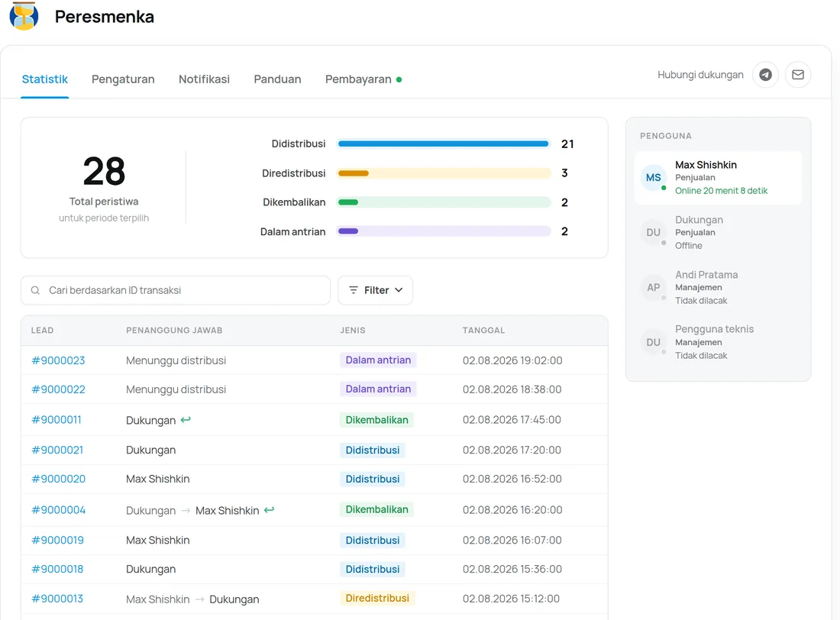Viewport: 840px width, 620px height.
Task: Open lead #9000013
Action: pyautogui.click(x=57, y=599)
